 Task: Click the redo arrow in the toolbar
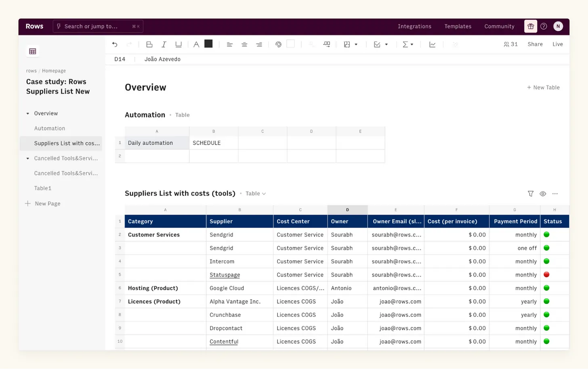click(129, 44)
